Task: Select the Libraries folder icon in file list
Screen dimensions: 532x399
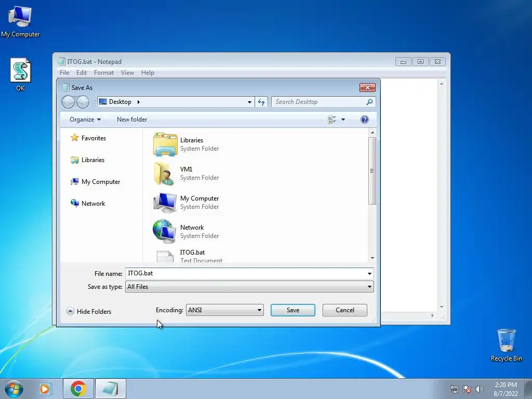Action: [165, 144]
